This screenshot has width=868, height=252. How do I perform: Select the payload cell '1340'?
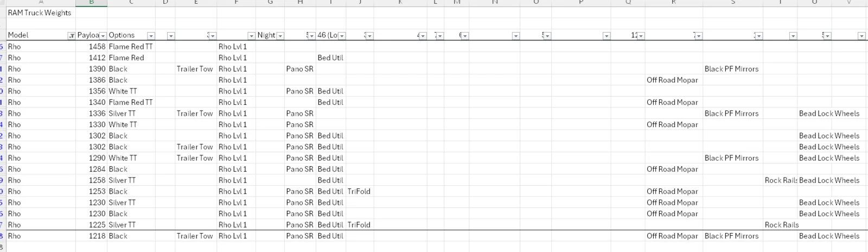[x=97, y=102]
